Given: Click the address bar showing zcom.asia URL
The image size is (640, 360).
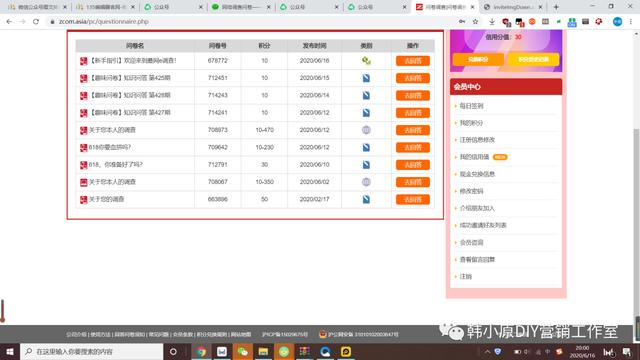Looking at the screenshot, I should point(253,22).
